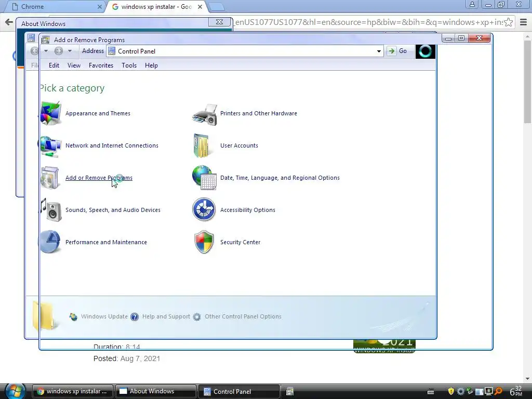Click the Chrome page vertical scrollbar thumb
This screenshot has height=399, width=532.
[x=528, y=82]
